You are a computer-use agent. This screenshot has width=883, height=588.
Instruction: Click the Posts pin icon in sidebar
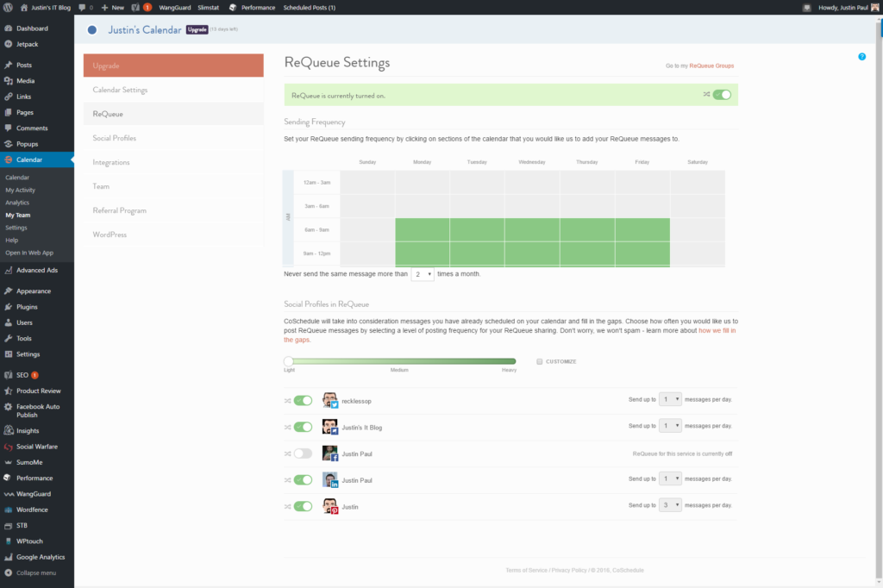coord(9,65)
